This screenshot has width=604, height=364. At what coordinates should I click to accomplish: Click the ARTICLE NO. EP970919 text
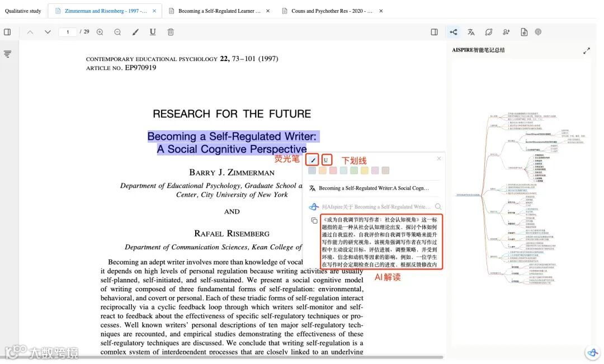point(121,68)
